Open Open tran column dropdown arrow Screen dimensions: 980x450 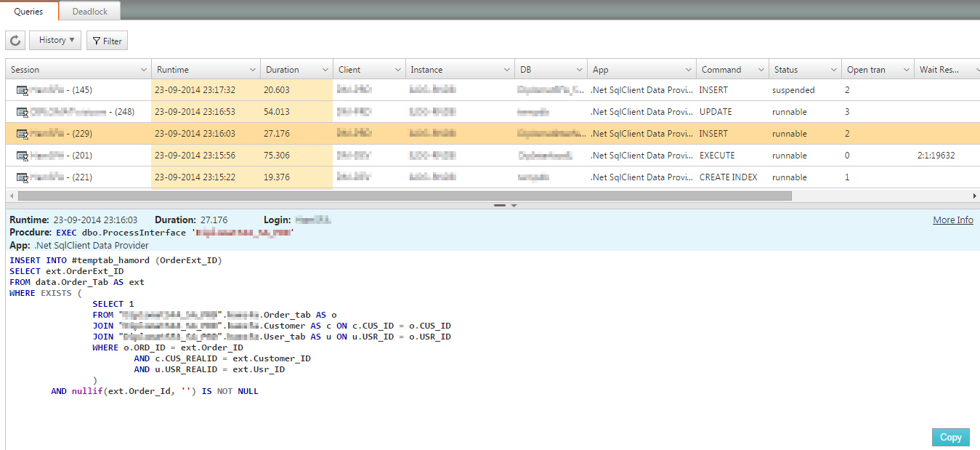[x=907, y=70]
